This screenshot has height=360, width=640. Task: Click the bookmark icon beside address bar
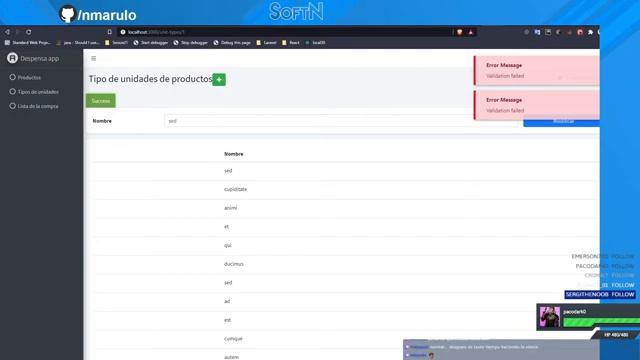[x=109, y=32]
